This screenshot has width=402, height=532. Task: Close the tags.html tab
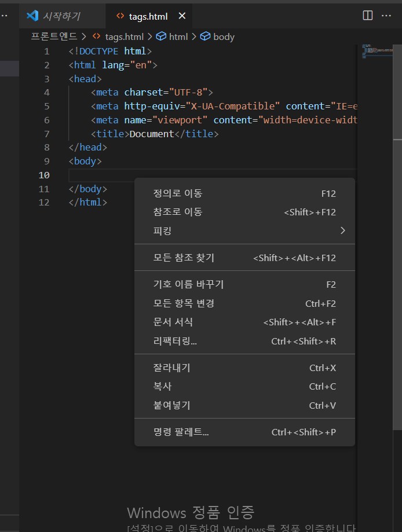point(182,16)
